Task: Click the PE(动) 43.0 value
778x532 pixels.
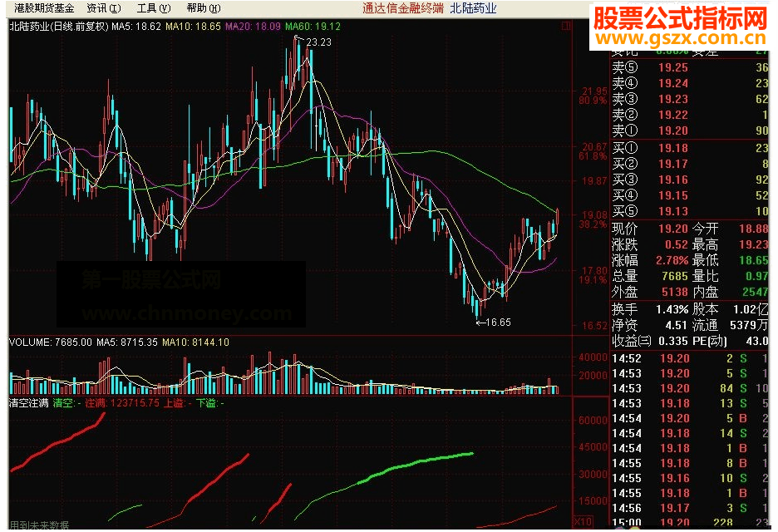Action: (757, 342)
